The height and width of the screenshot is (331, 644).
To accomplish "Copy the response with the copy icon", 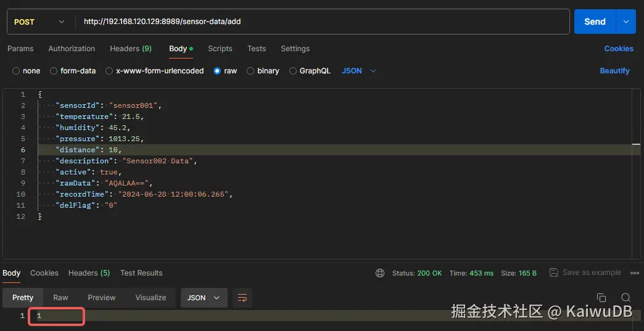I will click(601, 297).
